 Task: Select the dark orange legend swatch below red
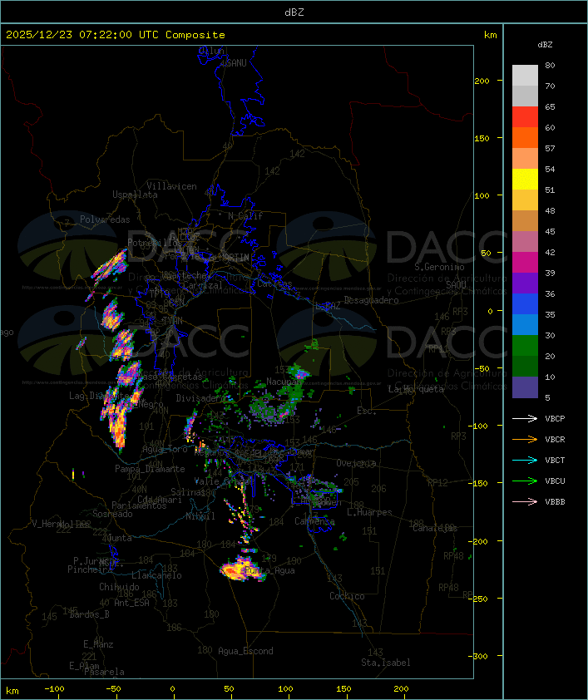pyautogui.click(x=525, y=138)
